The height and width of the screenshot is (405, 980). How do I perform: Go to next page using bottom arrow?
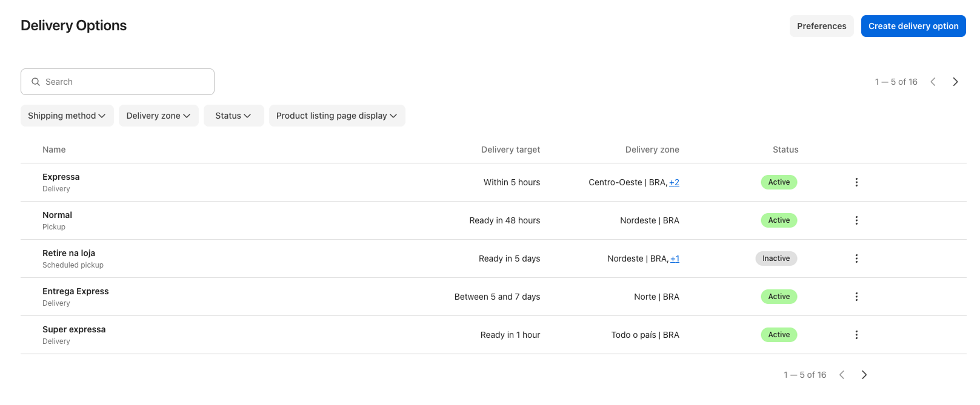click(x=864, y=375)
